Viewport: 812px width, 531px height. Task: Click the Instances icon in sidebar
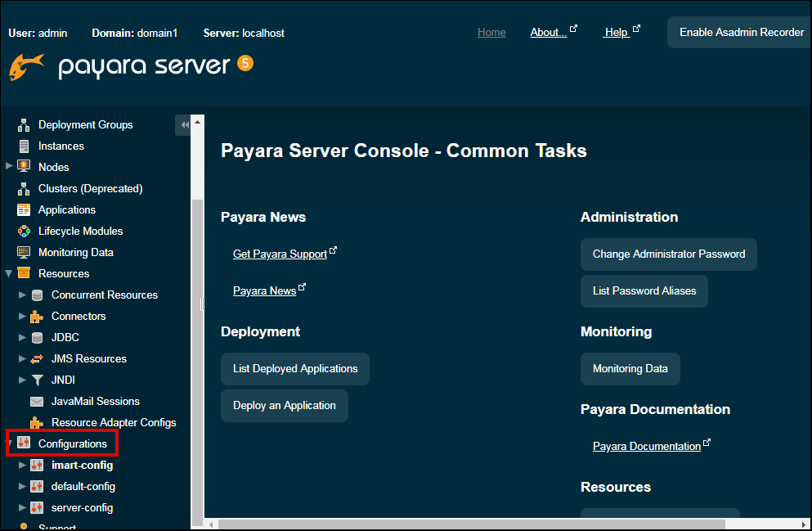(24, 146)
